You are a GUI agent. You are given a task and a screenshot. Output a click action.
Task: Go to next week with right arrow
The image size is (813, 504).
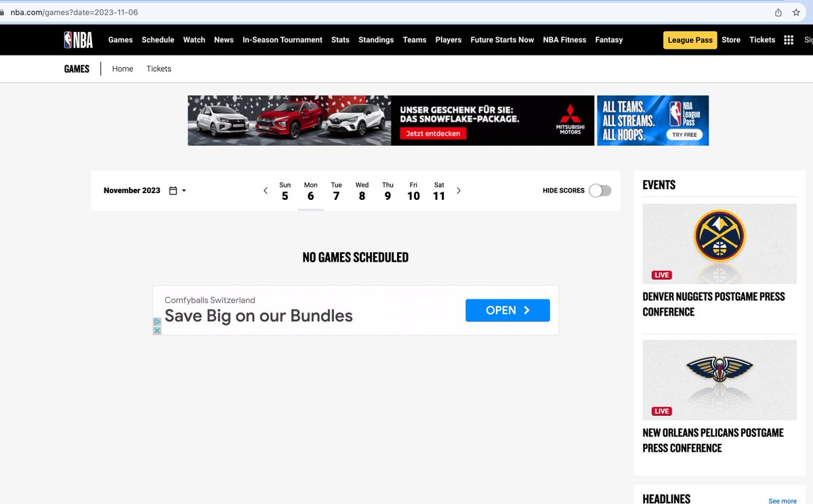click(459, 191)
